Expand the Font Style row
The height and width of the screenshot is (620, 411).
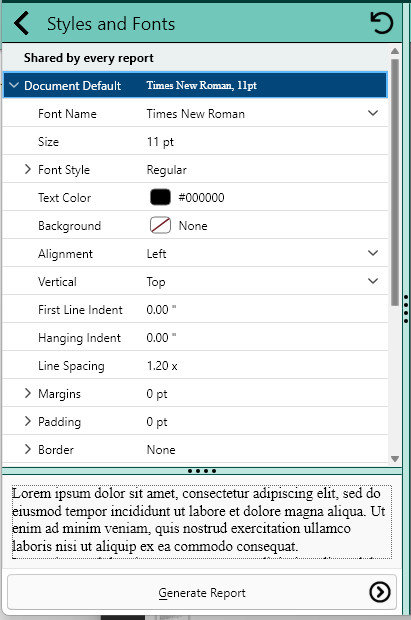click(x=27, y=169)
